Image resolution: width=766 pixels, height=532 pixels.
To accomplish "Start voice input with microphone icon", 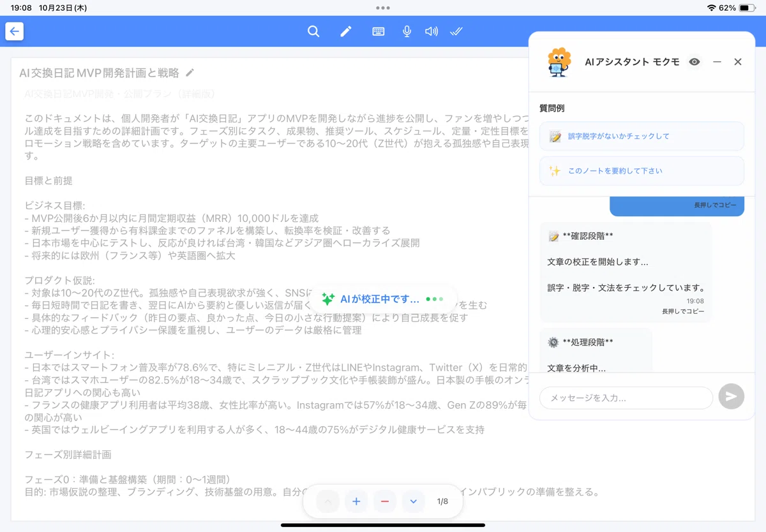I will pyautogui.click(x=407, y=31).
